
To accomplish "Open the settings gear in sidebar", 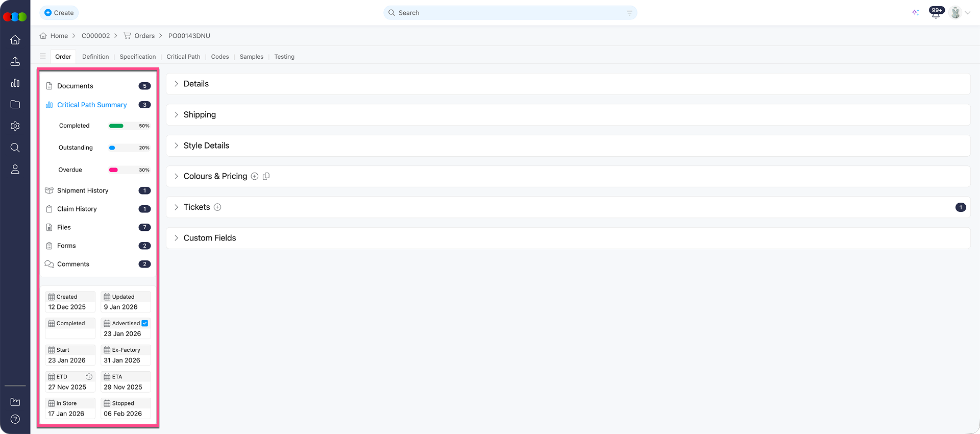I will pyautogui.click(x=15, y=126).
